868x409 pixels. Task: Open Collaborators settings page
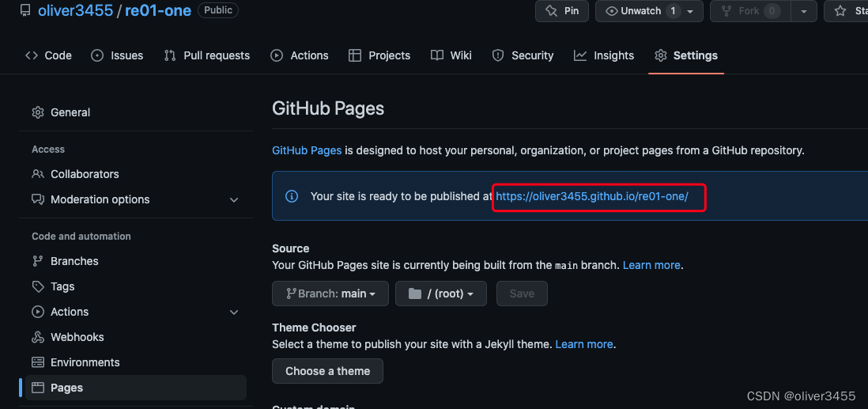pyautogui.click(x=84, y=174)
